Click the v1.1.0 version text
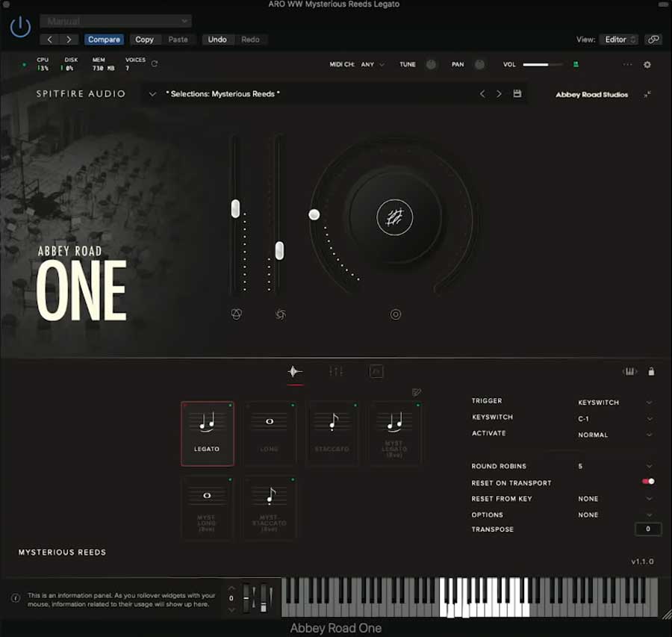Screen dimensions: 672x637 642,562
